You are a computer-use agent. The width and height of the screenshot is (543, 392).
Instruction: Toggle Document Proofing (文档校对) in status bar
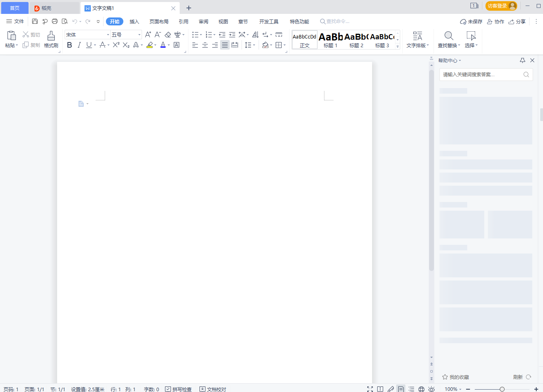[213, 389]
